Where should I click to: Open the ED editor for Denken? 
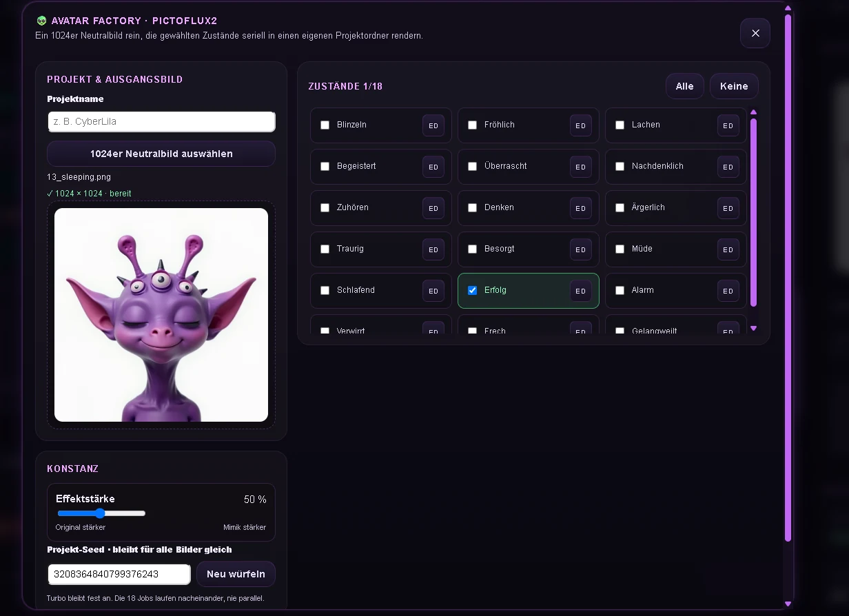pyautogui.click(x=581, y=208)
